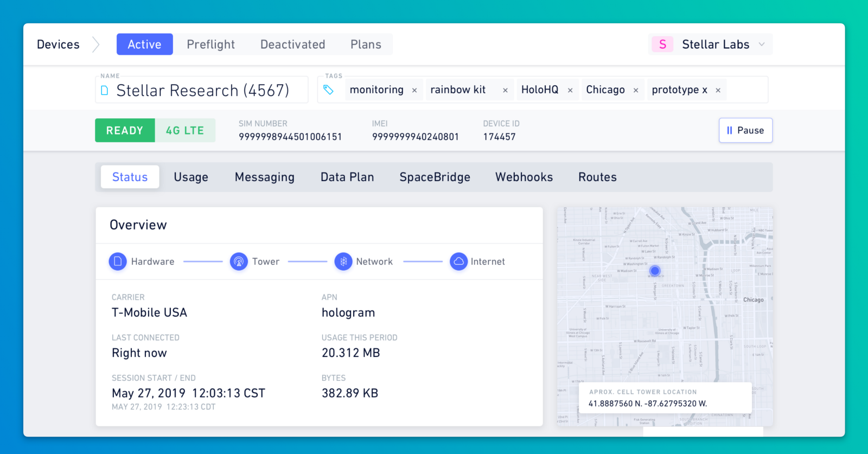This screenshot has width=868, height=454.
Task: Open the Webhooks tab
Action: point(524,177)
